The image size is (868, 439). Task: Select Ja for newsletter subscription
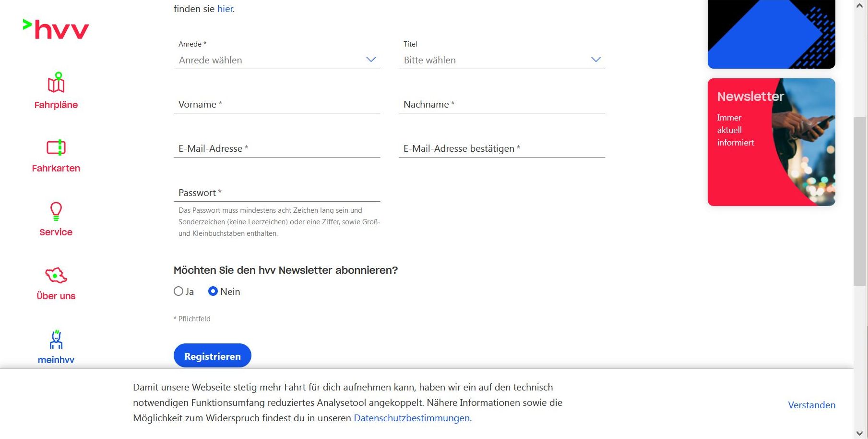[x=178, y=291]
